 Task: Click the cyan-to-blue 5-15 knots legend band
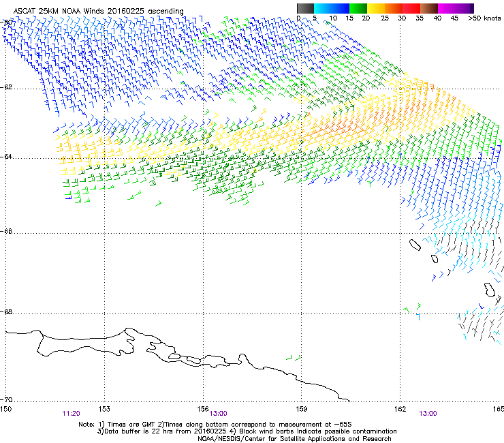click(x=332, y=8)
